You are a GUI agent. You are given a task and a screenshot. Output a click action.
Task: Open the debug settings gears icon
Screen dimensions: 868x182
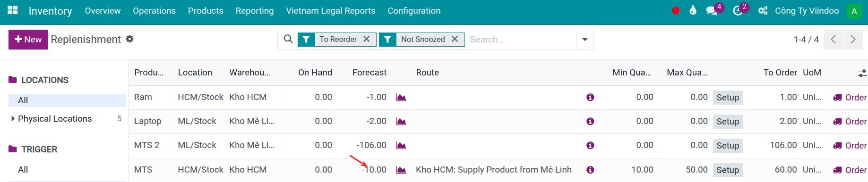[x=763, y=10]
